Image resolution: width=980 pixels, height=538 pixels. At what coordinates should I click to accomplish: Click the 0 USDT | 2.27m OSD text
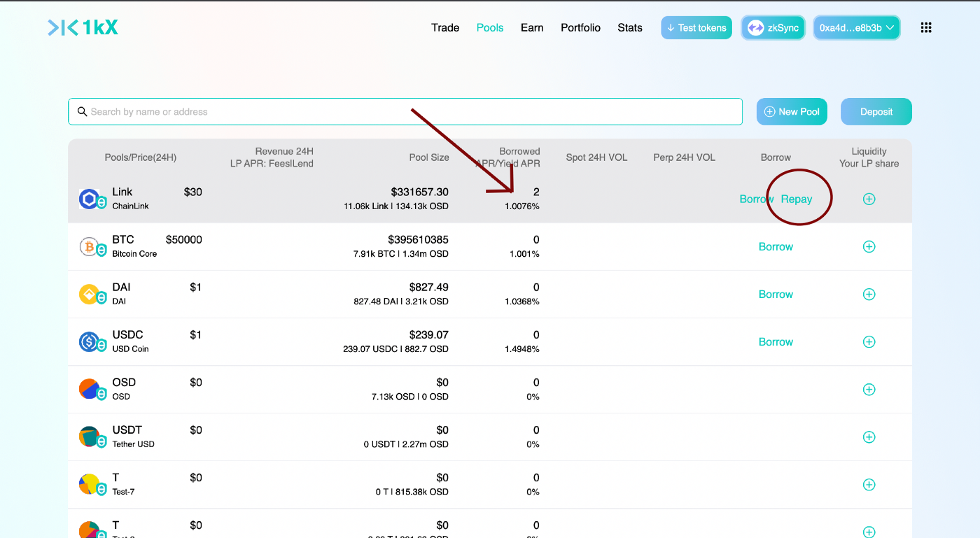click(x=406, y=444)
